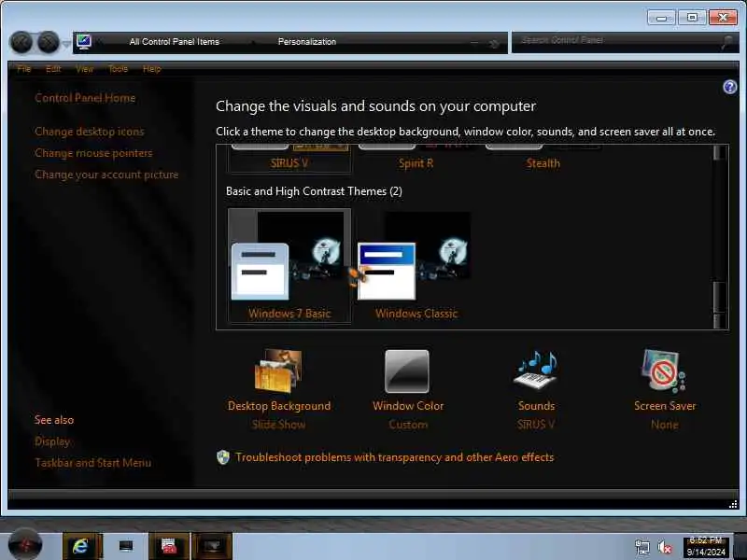Expand the arrow after All Control Panel Items
747x560 pixels.
click(x=252, y=42)
